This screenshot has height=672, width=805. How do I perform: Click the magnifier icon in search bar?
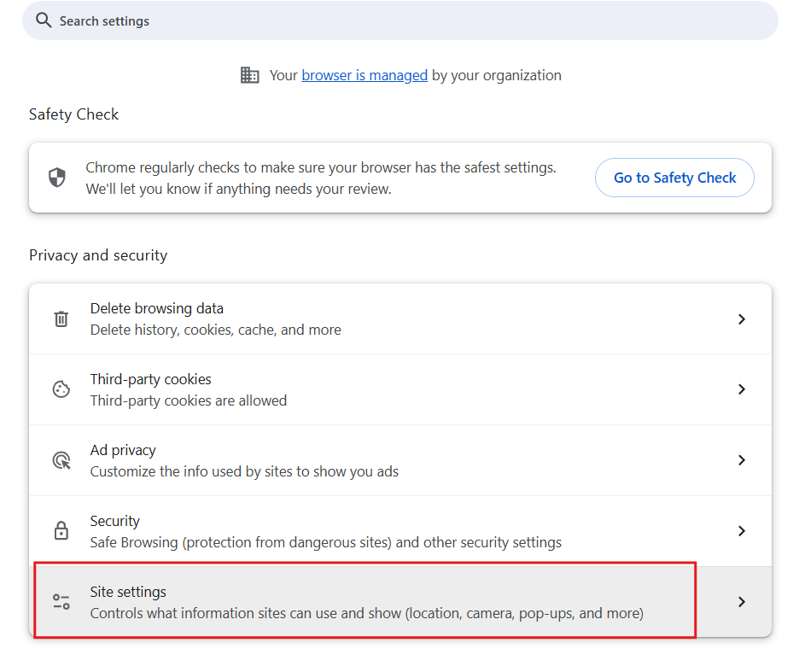click(44, 20)
